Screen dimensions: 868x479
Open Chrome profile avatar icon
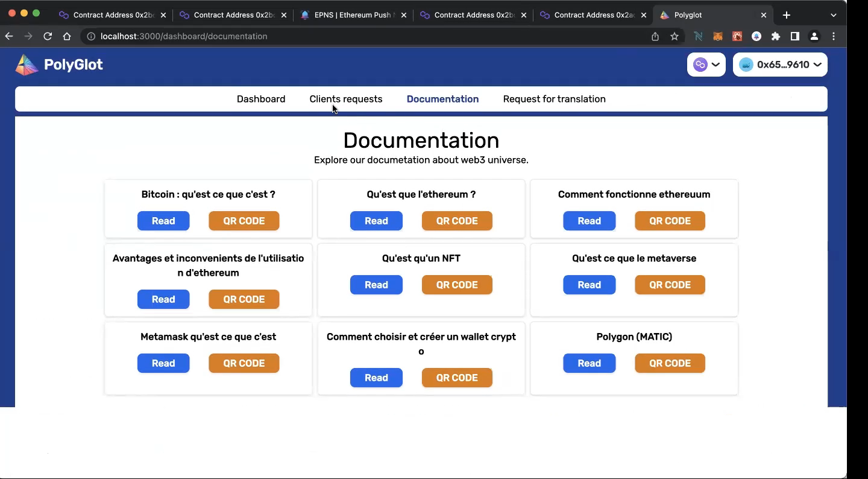[814, 36]
